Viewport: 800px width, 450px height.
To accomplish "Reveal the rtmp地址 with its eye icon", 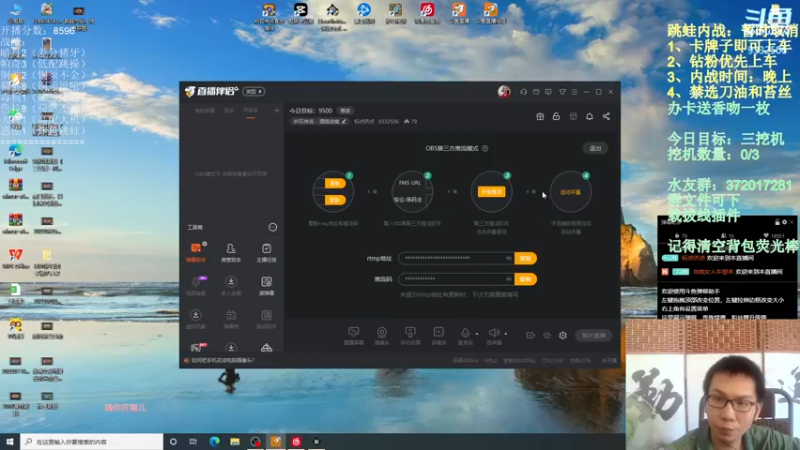I will point(509,258).
